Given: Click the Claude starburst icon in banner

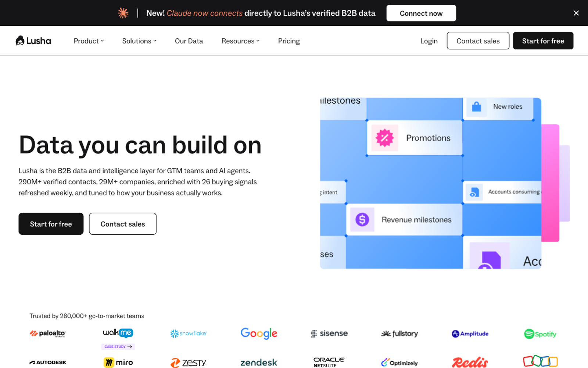Looking at the screenshot, I should [123, 13].
